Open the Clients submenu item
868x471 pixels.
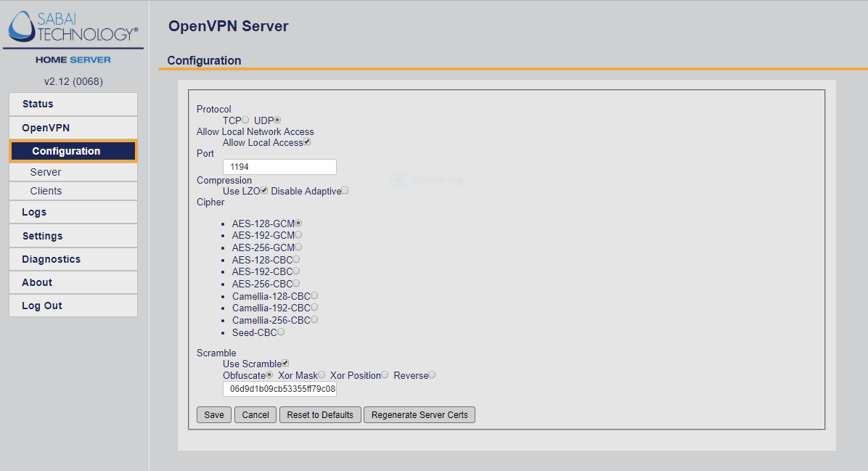73,191
